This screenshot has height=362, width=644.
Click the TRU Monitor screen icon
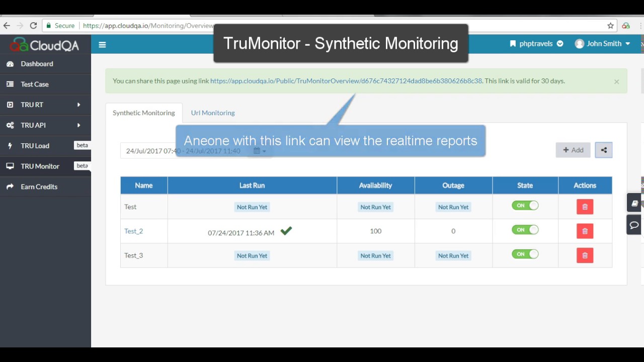[x=10, y=166]
